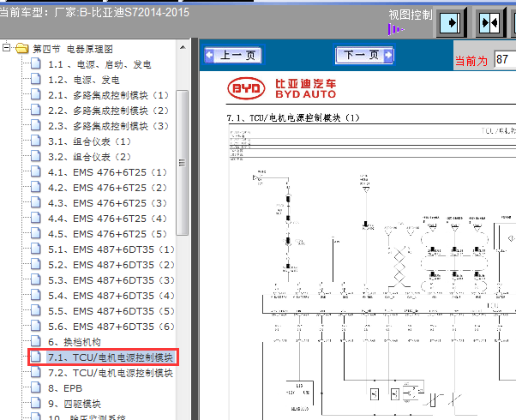Click page icon beside 3.1 组合仪表
Viewport: 516px width, 420px height.
click(35, 141)
